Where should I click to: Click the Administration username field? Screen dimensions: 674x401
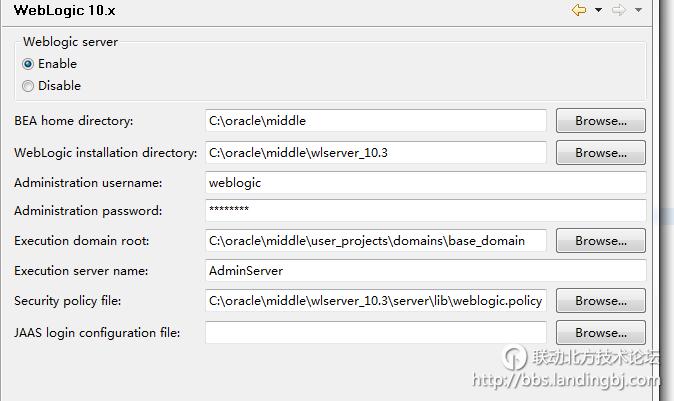[425, 183]
